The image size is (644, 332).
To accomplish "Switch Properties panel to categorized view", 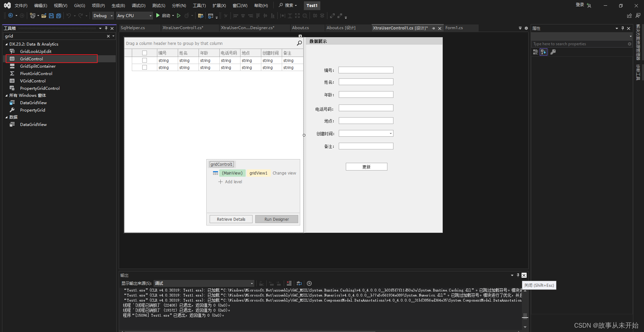I will pos(536,52).
